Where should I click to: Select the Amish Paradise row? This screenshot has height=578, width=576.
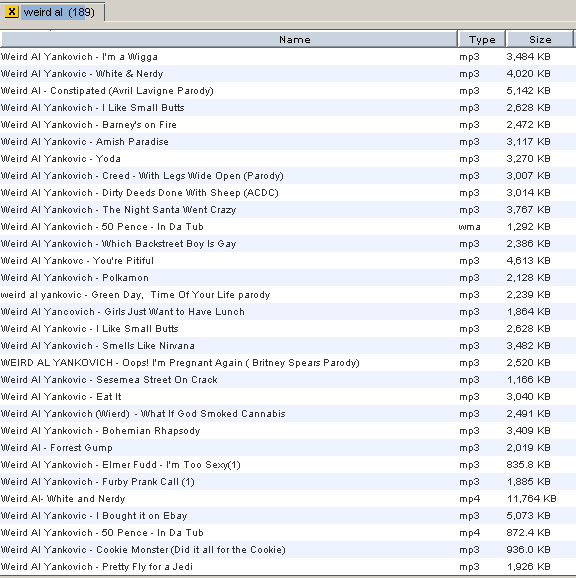(x=288, y=142)
